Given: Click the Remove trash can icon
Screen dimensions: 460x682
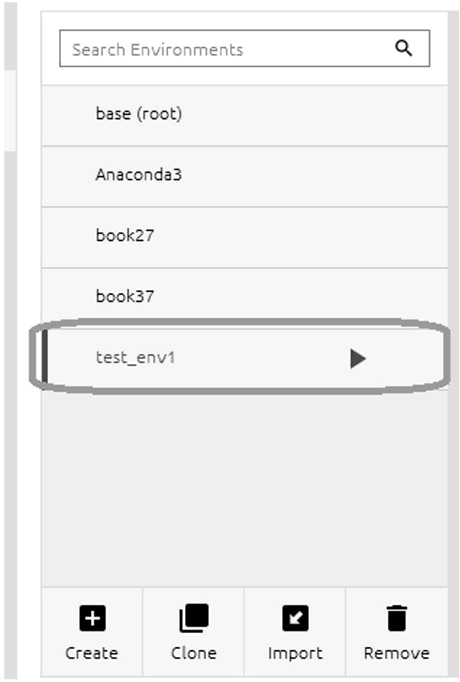Looking at the screenshot, I should (x=397, y=618).
